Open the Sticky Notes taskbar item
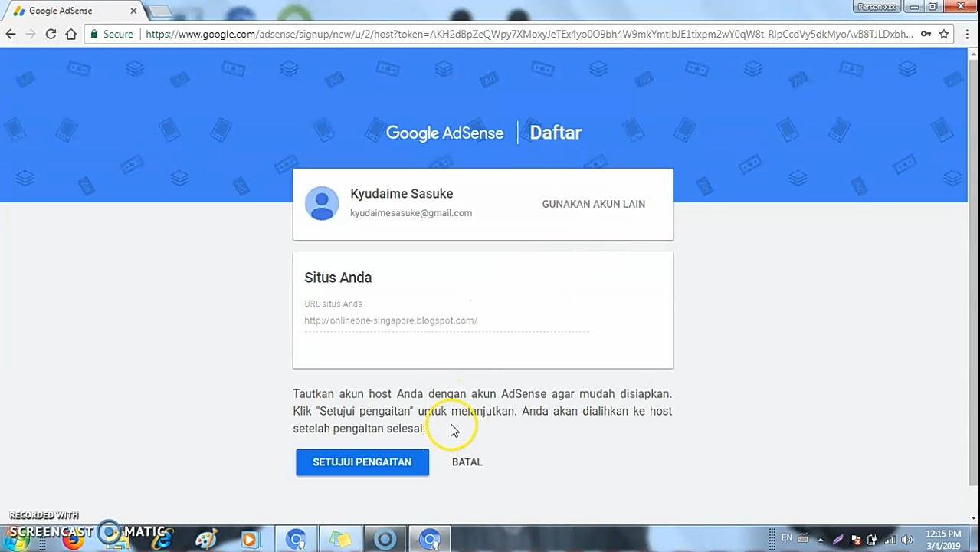 [340, 540]
